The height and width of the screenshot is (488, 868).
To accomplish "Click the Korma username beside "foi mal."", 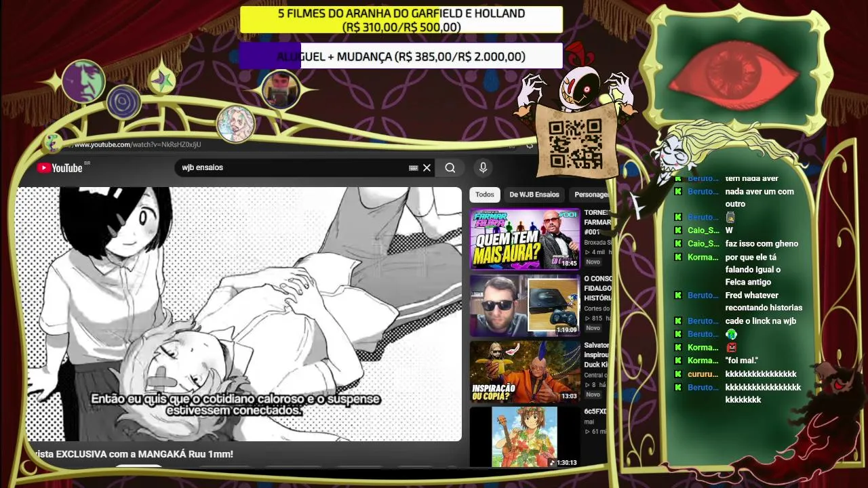I will pyautogui.click(x=703, y=361).
